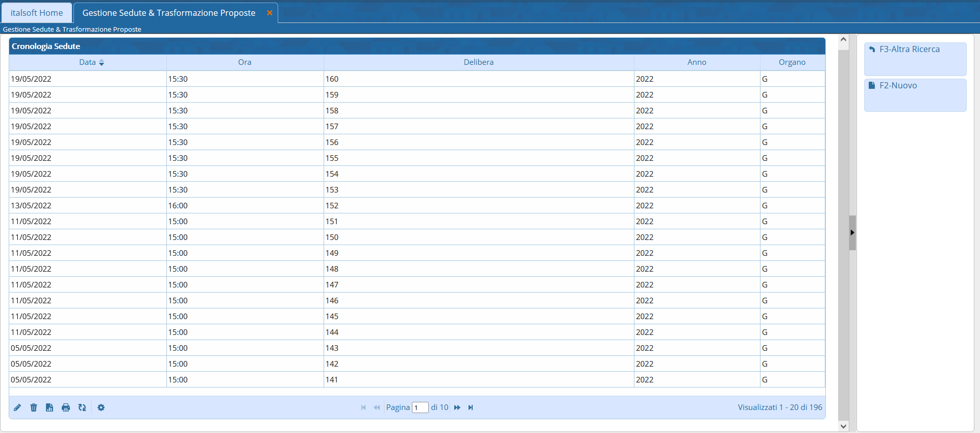Select row with Delibera 141
This screenshot has height=433, width=980.
tap(332, 380)
